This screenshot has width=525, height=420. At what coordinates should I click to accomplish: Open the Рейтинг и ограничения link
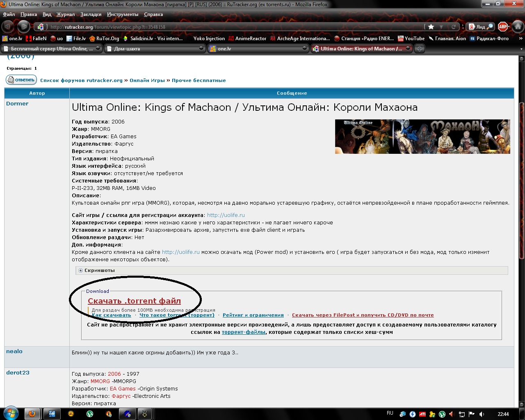point(253,315)
